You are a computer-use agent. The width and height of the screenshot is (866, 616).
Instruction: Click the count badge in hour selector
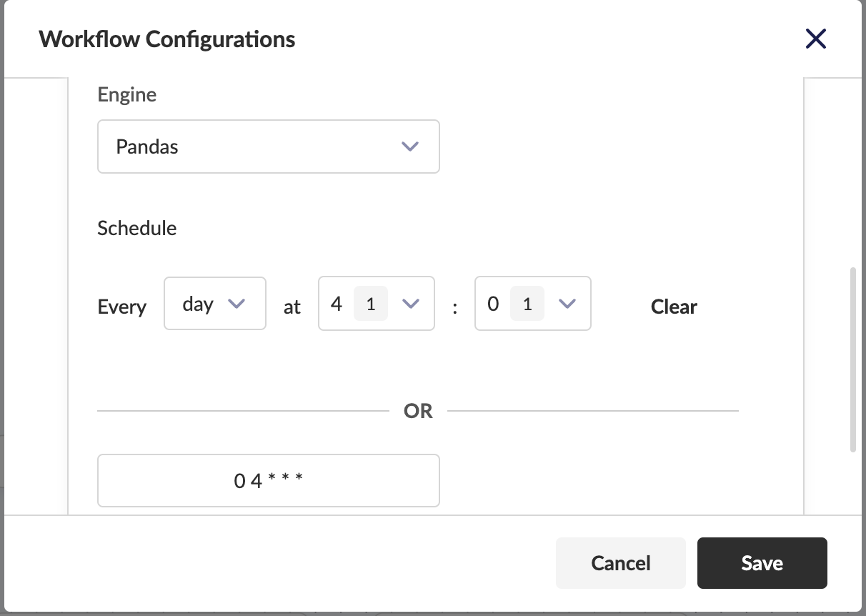[370, 304]
